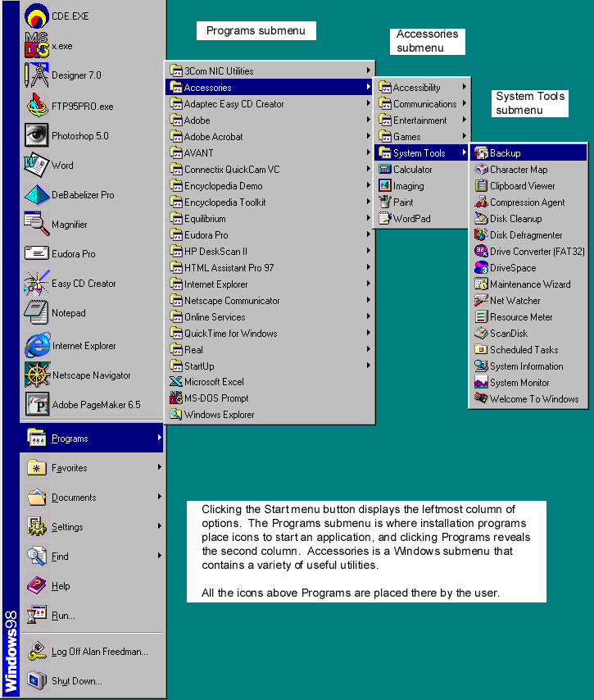Open Character Map icon
This screenshot has width=594, height=700.
481,169
